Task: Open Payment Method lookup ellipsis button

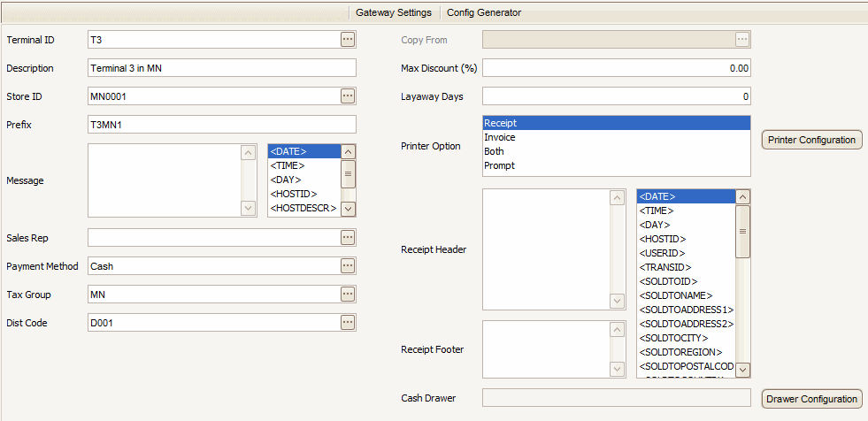Action: (348, 265)
